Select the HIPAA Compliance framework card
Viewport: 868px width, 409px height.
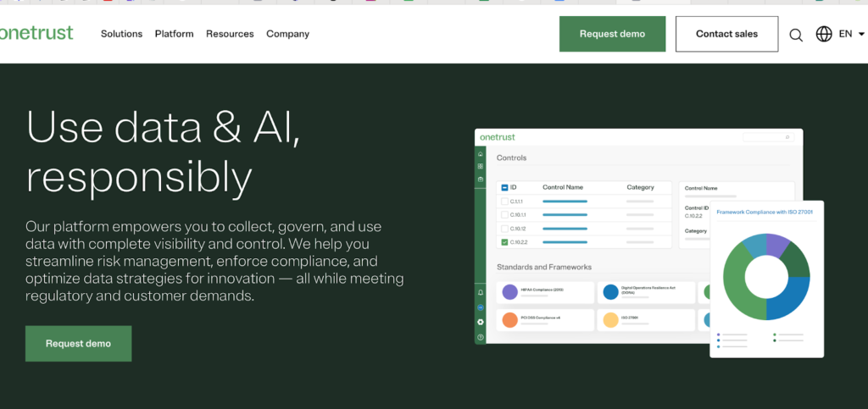coord(545,292)
